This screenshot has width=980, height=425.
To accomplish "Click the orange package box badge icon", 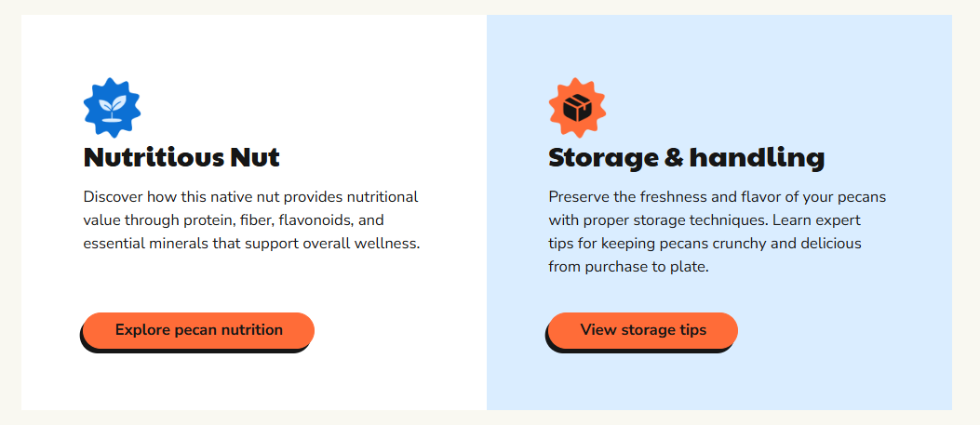I will 577,107.
